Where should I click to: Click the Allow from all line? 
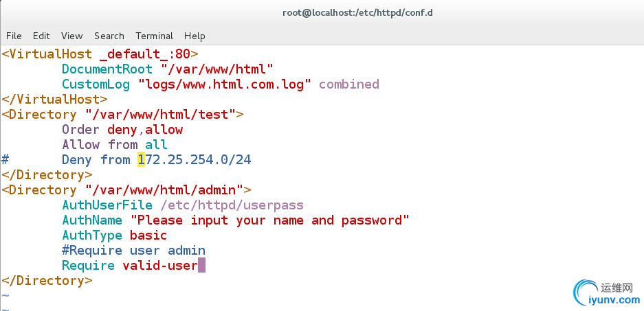click(115, 144)
